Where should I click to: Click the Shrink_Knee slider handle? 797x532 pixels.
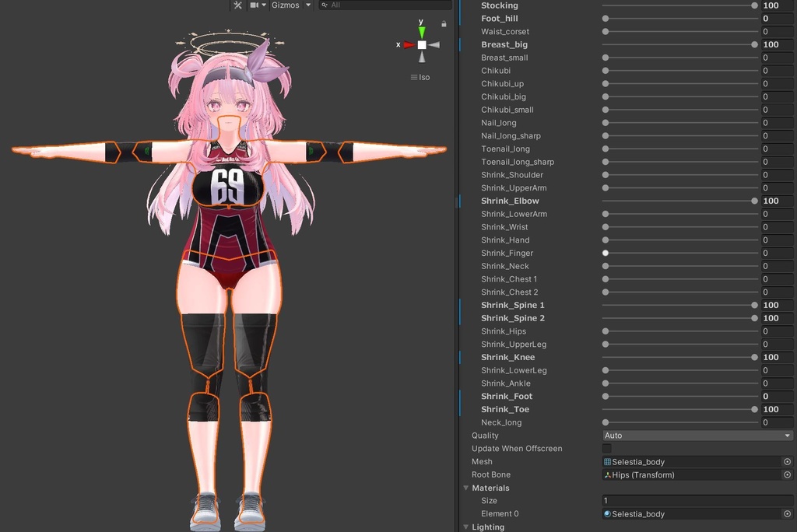(754, 357)
